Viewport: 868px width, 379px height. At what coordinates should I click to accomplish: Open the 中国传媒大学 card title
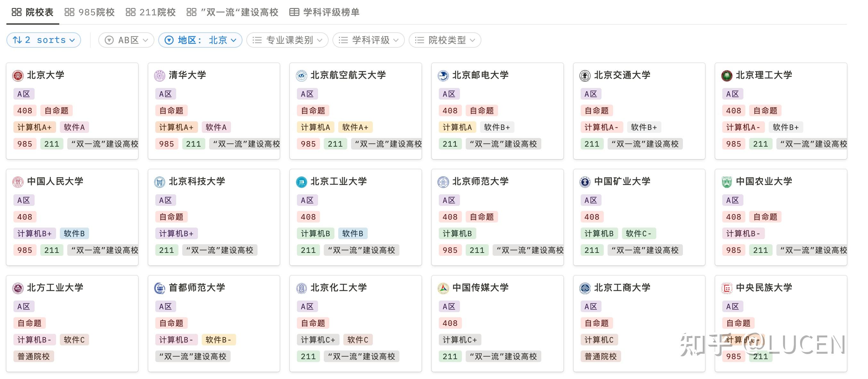480,288
